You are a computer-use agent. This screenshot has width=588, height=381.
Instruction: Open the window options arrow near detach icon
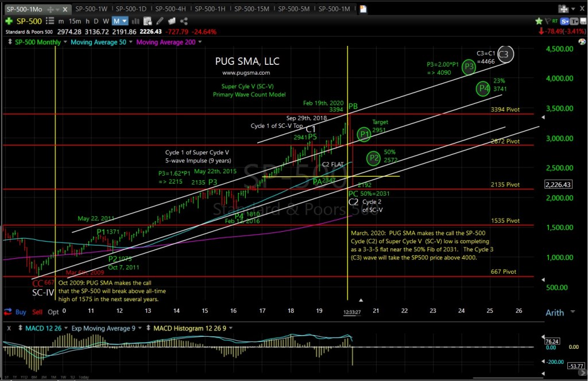pyautogui.click(x=572, y=9)
